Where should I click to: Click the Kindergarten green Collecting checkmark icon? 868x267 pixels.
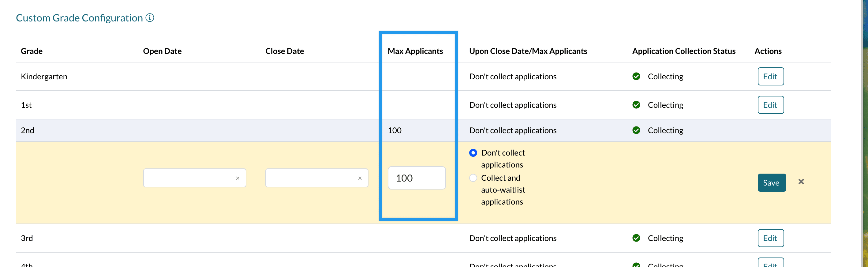click(636, 77)
